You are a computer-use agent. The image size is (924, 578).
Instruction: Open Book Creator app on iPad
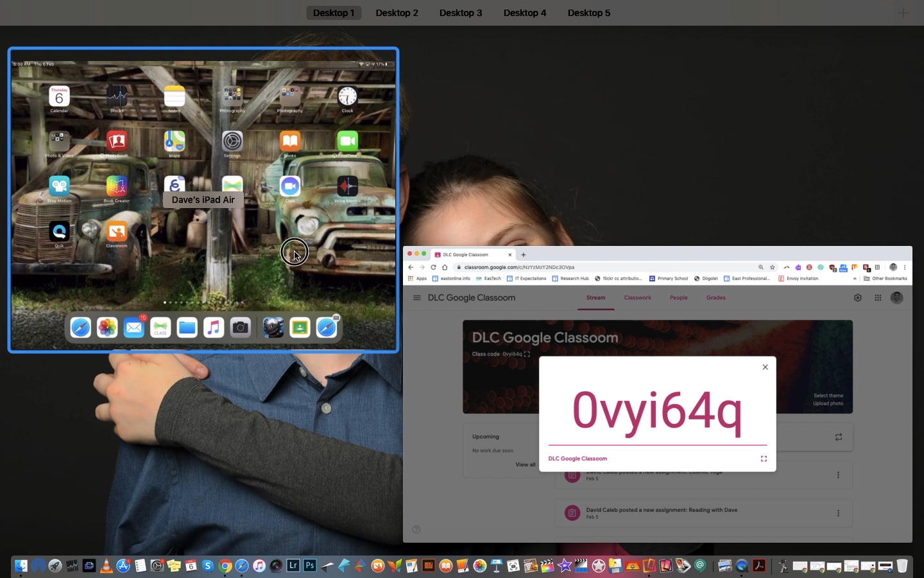pos(117,186)
